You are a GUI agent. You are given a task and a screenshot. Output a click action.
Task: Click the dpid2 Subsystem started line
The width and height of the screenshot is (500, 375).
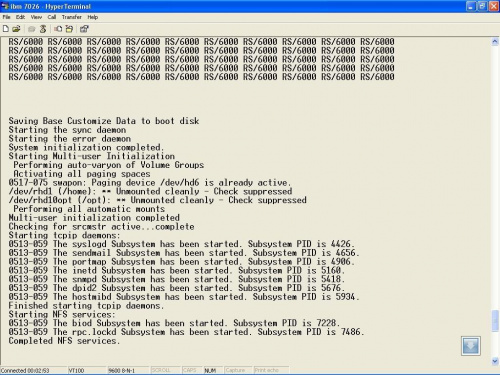(177, 288)
